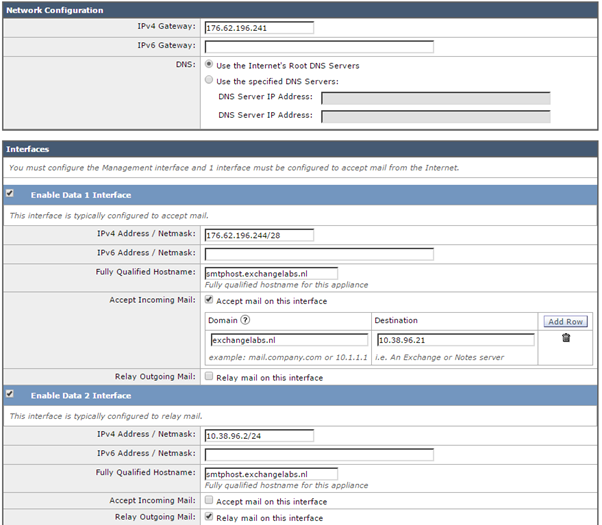The height and width of the screenshot is (525, 602).
Task: Toggle the Enable Data 1 Interface checkbox
Action: (10, 193)
